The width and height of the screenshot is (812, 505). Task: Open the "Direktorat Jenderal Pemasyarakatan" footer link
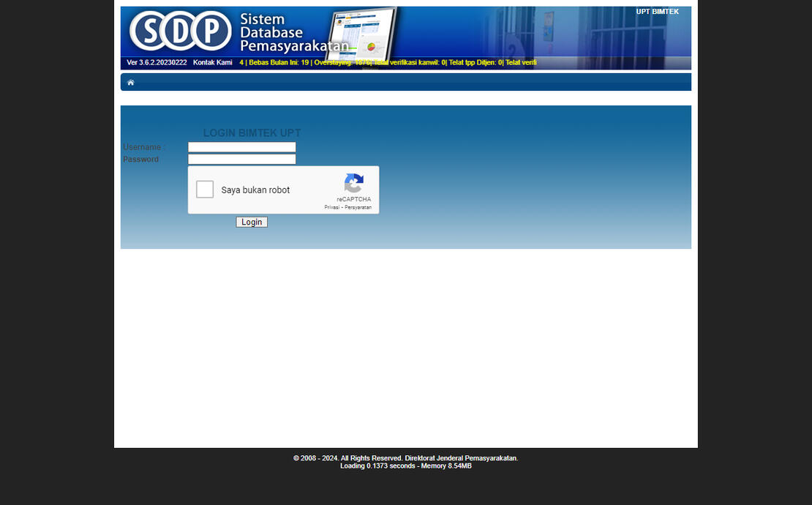460,457
